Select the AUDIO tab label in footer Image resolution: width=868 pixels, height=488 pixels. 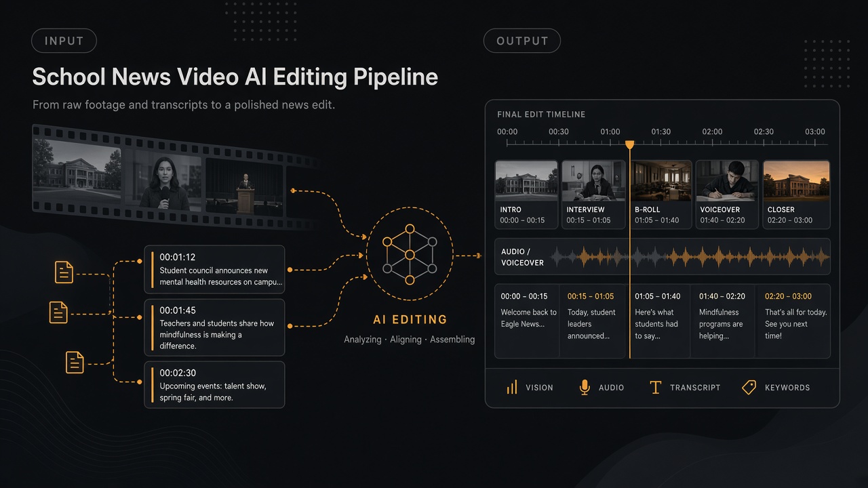click(612, 388)
